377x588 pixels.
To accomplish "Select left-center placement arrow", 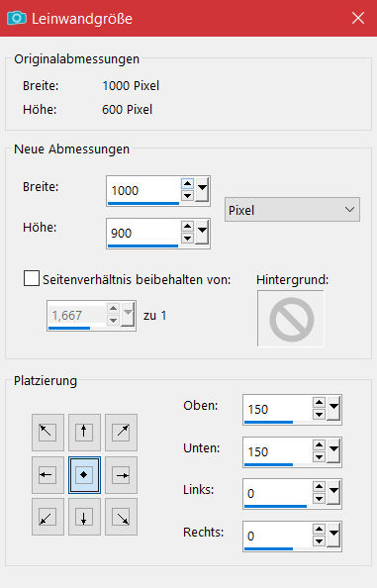I will coord(47,475).
